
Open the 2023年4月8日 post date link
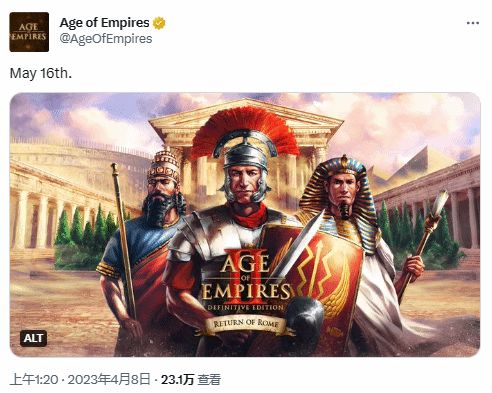(109, 380)
